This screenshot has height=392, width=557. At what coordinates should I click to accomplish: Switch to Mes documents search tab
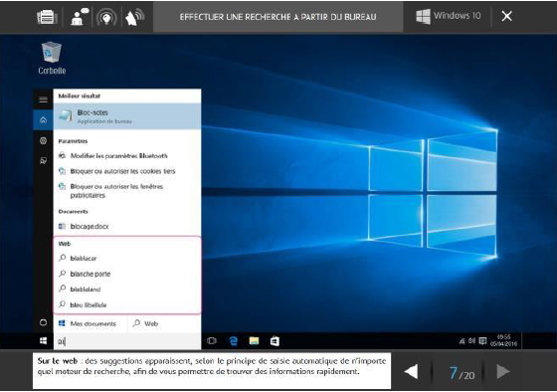pyautogui.click(x=91, y=323)
